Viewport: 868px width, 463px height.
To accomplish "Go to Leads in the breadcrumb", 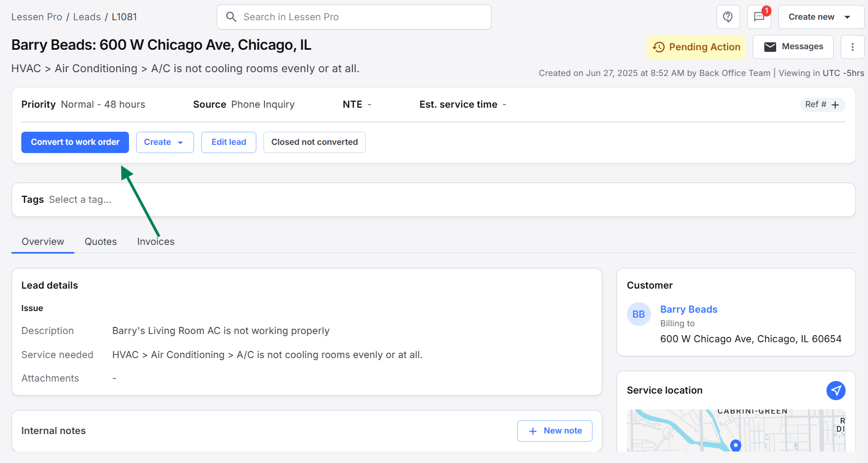I will coord(87,17).
